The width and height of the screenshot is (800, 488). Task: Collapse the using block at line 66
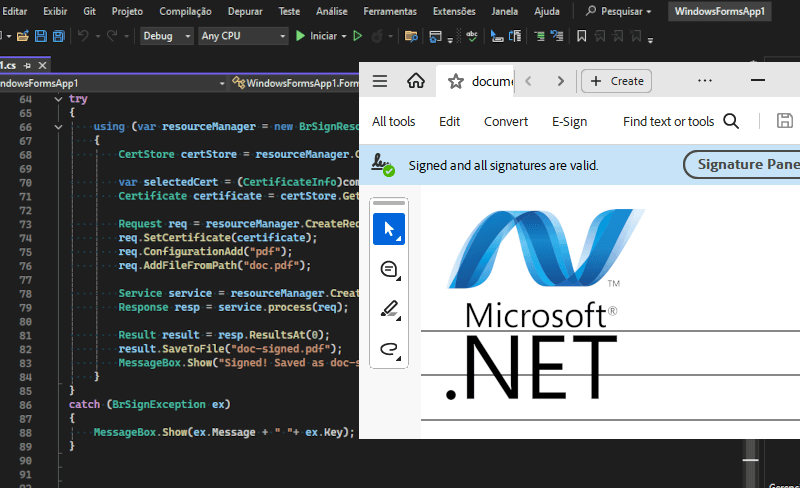pyautogui.click(x=58, y=127)
